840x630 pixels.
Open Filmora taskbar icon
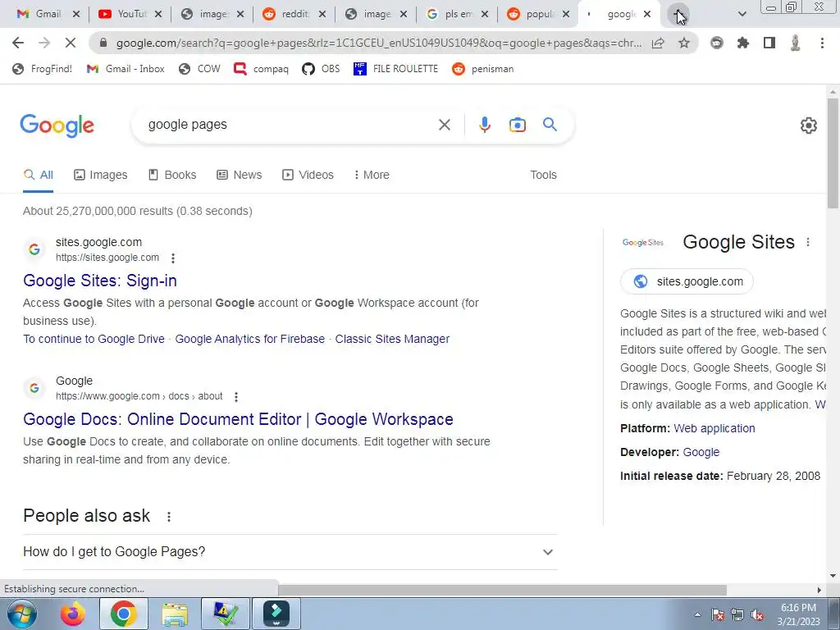point(276,614)
